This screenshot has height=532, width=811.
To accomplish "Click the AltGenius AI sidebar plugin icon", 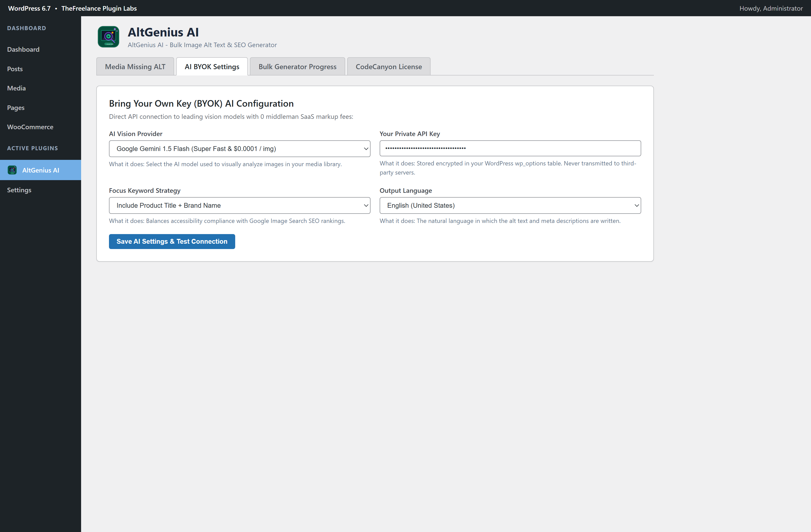I will (x=12, y=170).
